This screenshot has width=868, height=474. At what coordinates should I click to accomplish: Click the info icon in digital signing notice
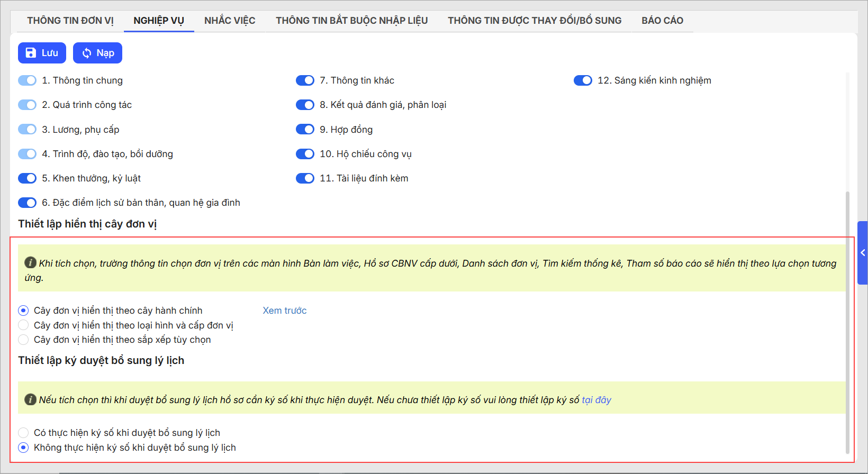[x=31, y=399]
